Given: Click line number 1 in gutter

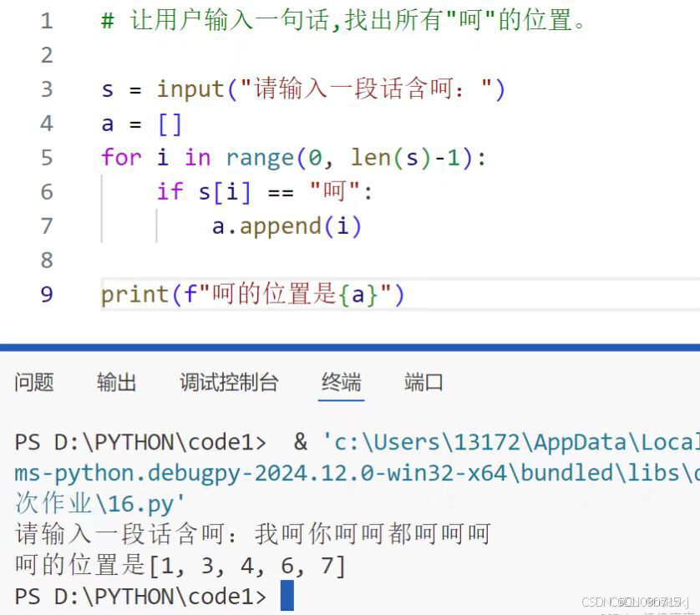Looking at the screenshot, I should (x=47, y=21).
